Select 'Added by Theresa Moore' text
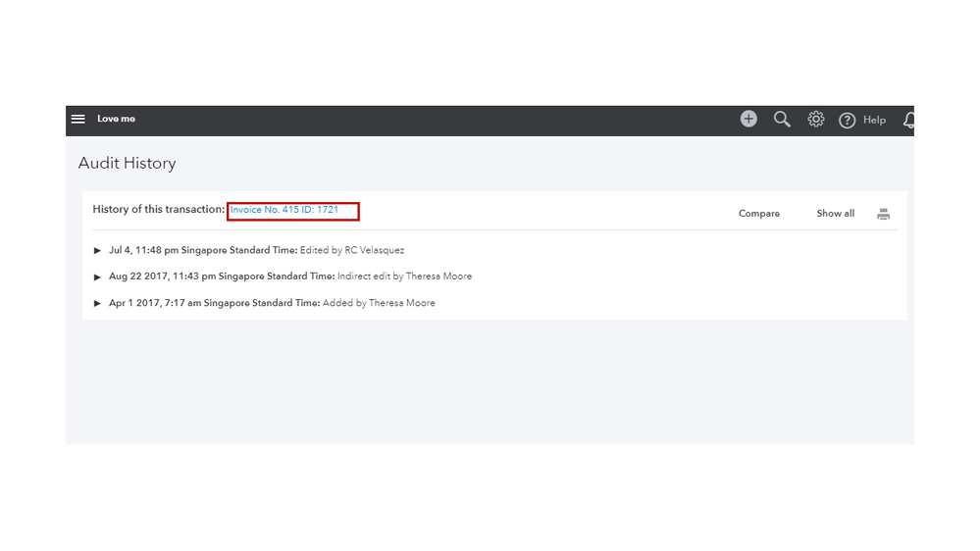This screenshot has height=551, width=980. click(379, 303)
